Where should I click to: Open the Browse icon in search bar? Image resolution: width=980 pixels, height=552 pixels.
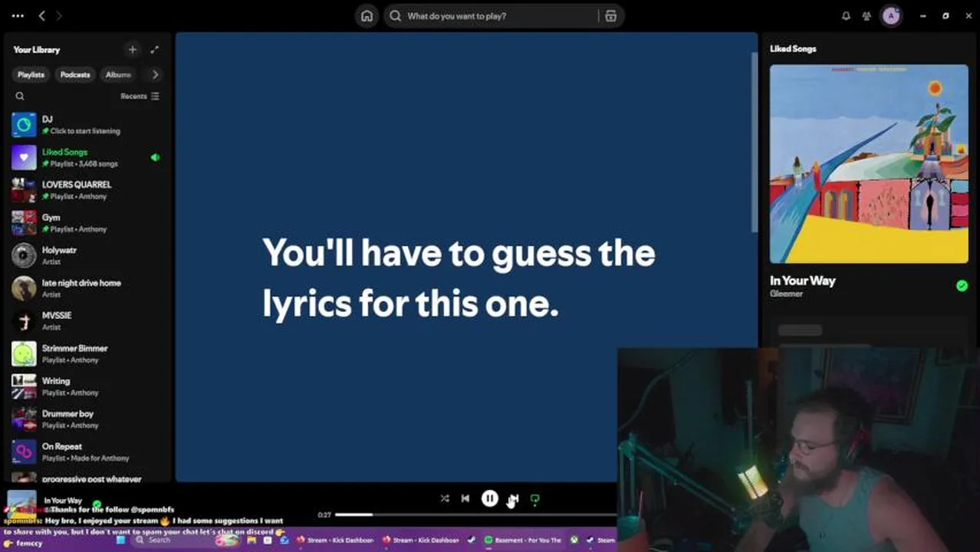(x=610, y=16)
